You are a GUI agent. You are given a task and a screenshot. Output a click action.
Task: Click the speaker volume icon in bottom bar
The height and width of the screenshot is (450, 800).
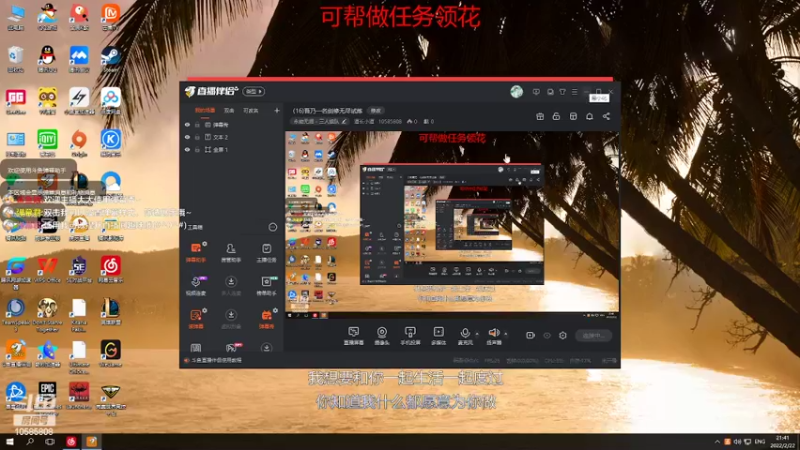[493, 333]
